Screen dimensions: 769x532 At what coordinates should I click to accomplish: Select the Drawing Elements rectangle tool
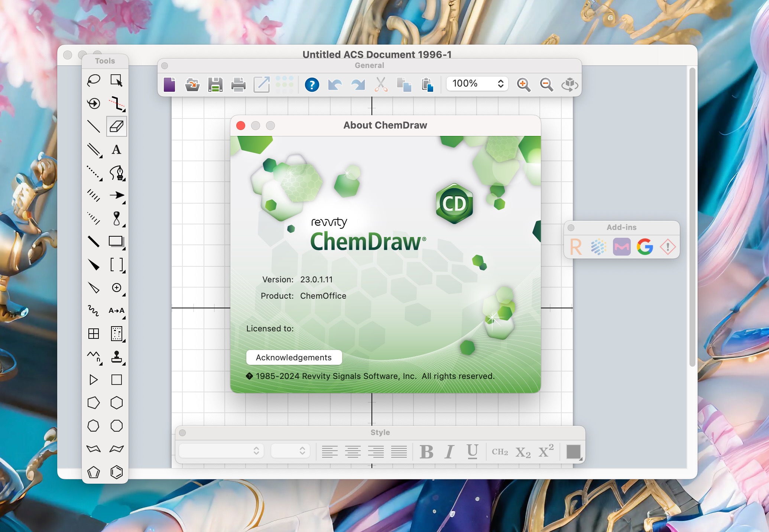click(117, 241)
